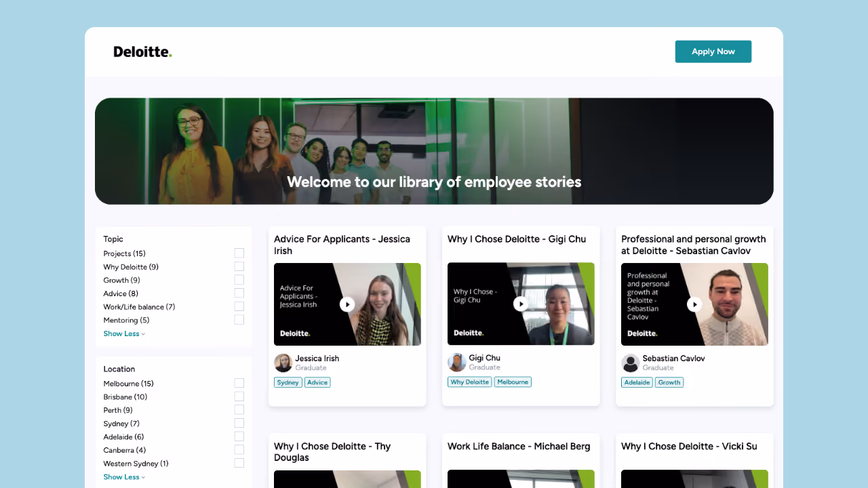The width and height of the screenshot is (868, 488).
Task: Enable the Perth (9) location checkbox
Action: tap(239, 410)
